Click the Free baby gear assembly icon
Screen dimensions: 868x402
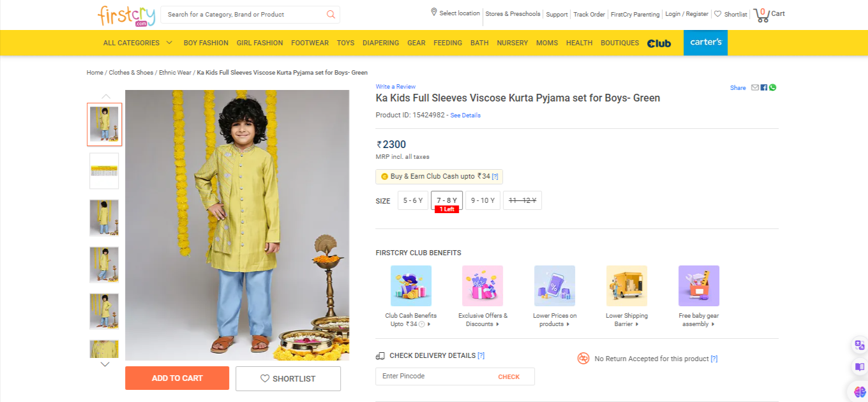coord(699,286)
